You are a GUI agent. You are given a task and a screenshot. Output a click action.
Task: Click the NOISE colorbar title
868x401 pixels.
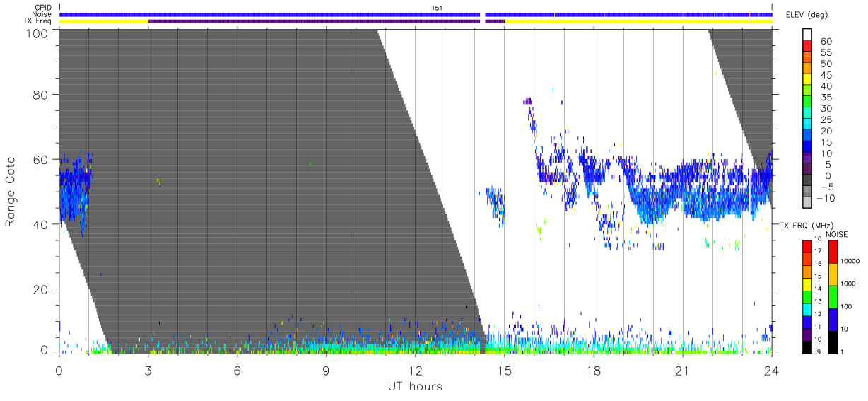[838, 234]
